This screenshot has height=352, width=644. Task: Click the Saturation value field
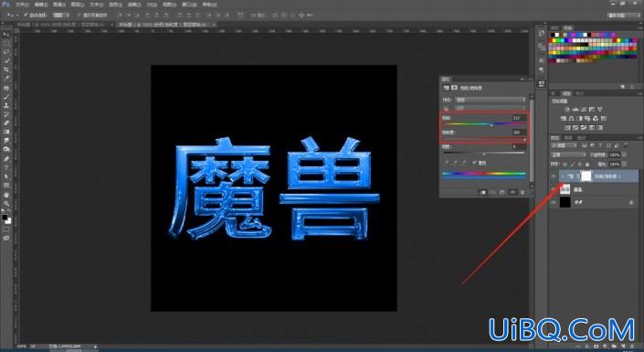[x=518, y=132]
